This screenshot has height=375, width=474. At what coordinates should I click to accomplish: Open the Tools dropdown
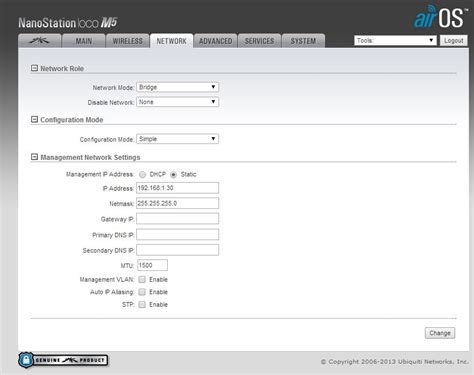[x=395, y=40]
